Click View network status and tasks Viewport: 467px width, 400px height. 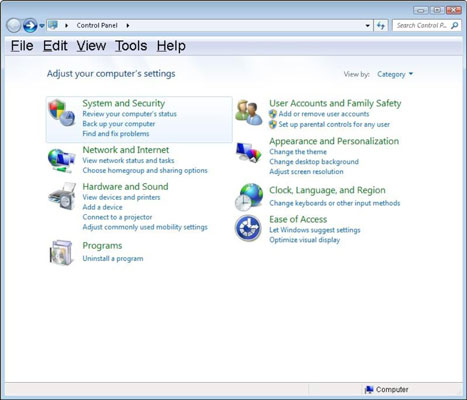(x=128, y=161)
